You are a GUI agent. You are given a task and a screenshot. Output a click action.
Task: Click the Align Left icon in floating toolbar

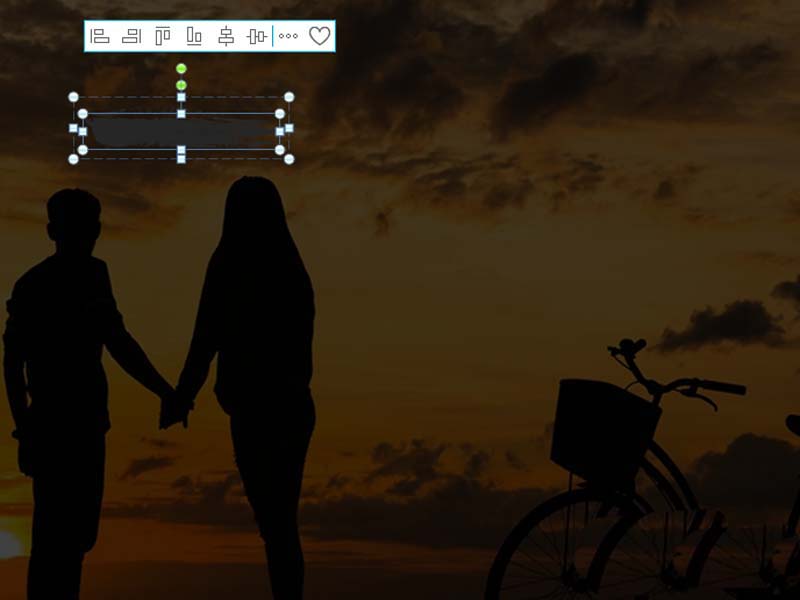pyautogui.click(x=100, y=36)
